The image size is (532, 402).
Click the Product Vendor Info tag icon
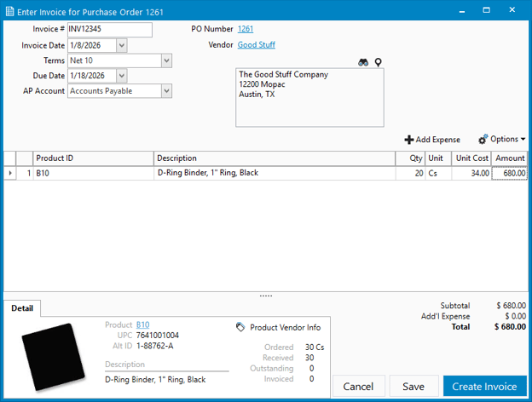pyautogui.click(x=240, y=327)
